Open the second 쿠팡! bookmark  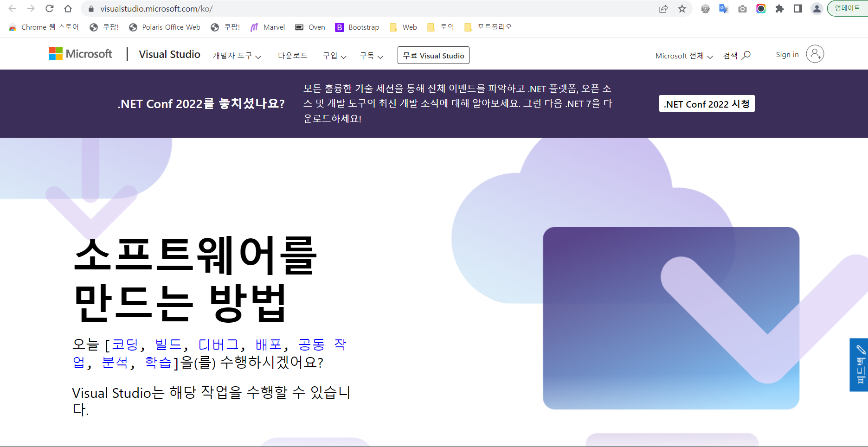tap(225, 27)
